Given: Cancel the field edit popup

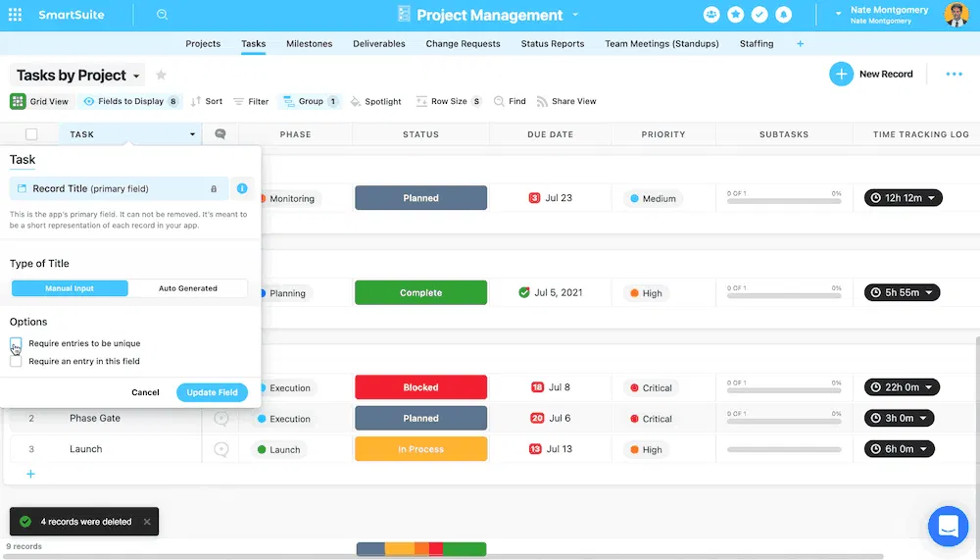Looking at the screenshot, I should point(145,392).
